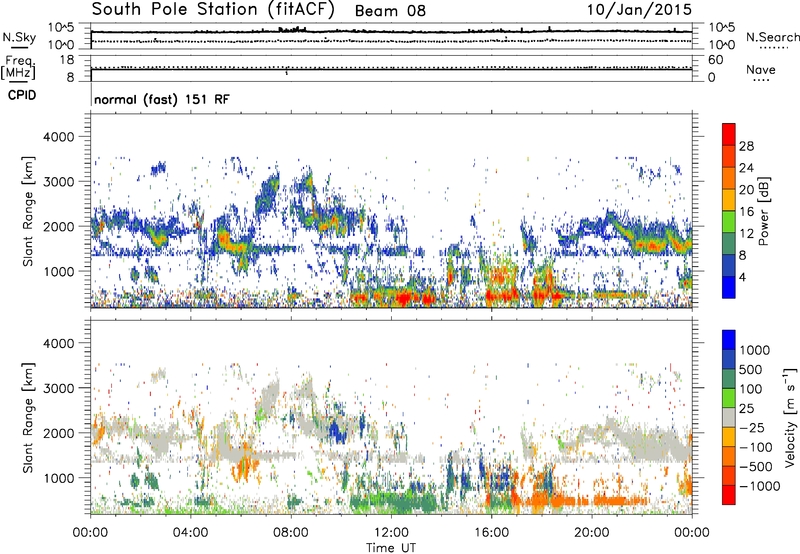Click the '-500' velocity colorbar tick
Screen dimensions: 800x554
click(x=756, y=466)
